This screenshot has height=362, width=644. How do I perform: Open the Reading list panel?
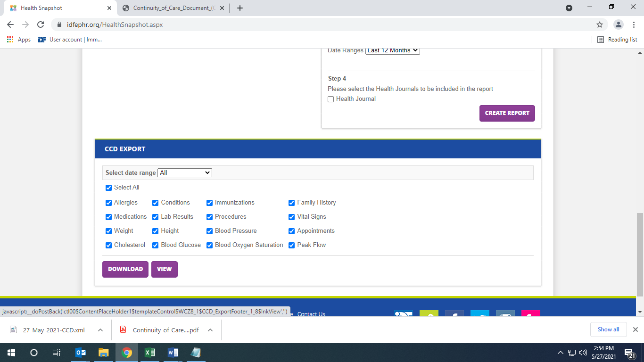[x=617, y=40]
